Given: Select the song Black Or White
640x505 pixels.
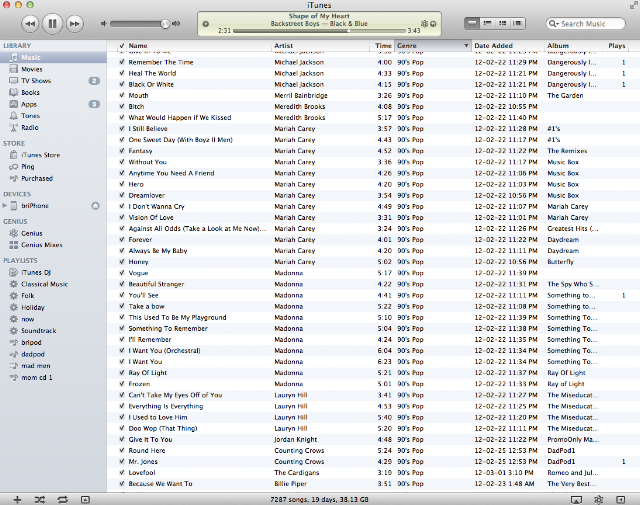Looking at the screenshot, I should tap(373, 84).
